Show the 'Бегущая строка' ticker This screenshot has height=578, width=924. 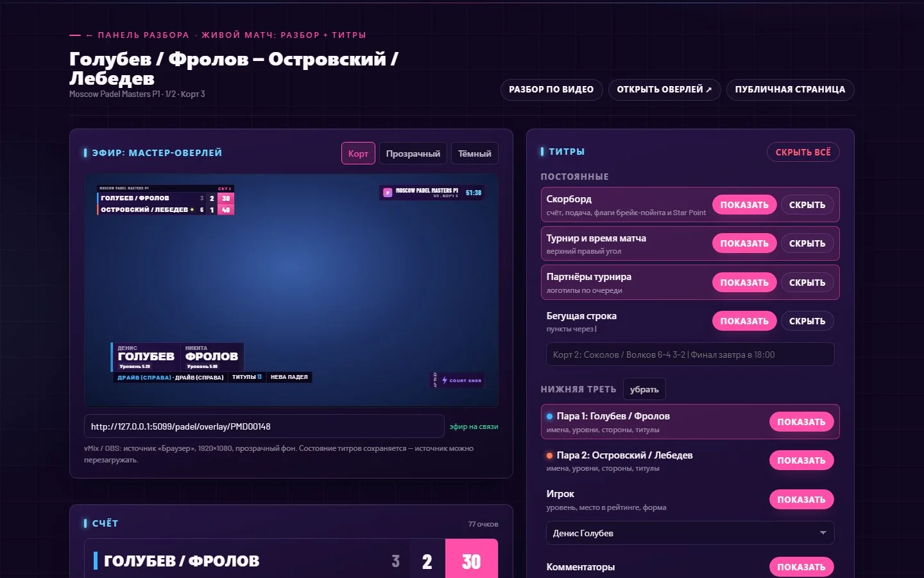click(x=744, y=321)
